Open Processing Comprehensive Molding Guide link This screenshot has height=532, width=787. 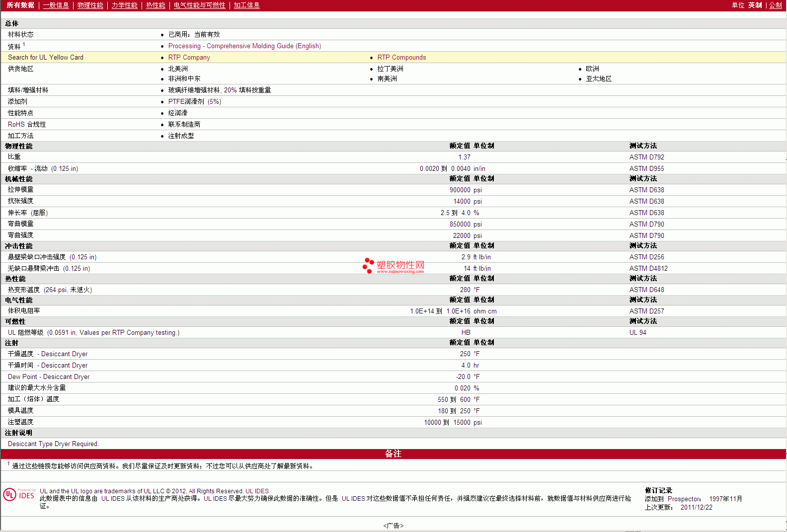(244, 46)
